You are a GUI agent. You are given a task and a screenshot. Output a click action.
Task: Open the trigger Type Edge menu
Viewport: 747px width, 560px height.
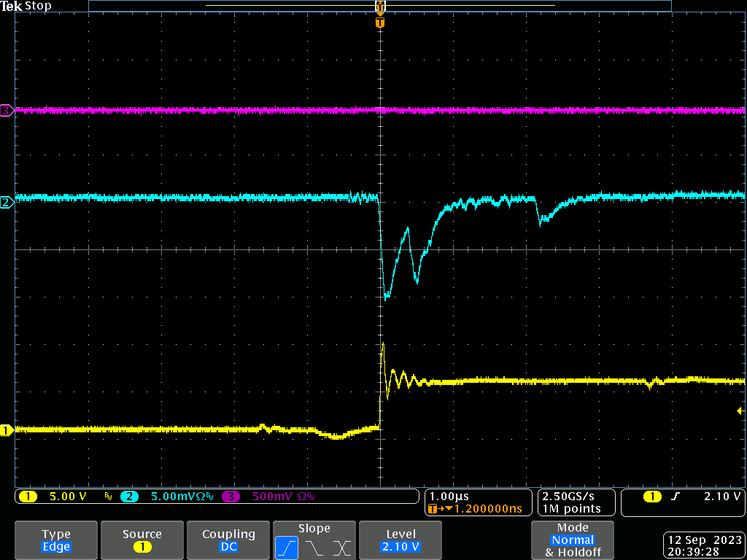tap(56, 540)
